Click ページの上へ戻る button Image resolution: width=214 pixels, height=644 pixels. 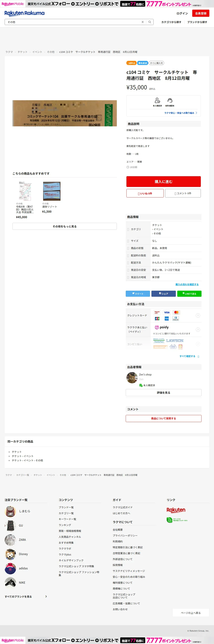191,613
